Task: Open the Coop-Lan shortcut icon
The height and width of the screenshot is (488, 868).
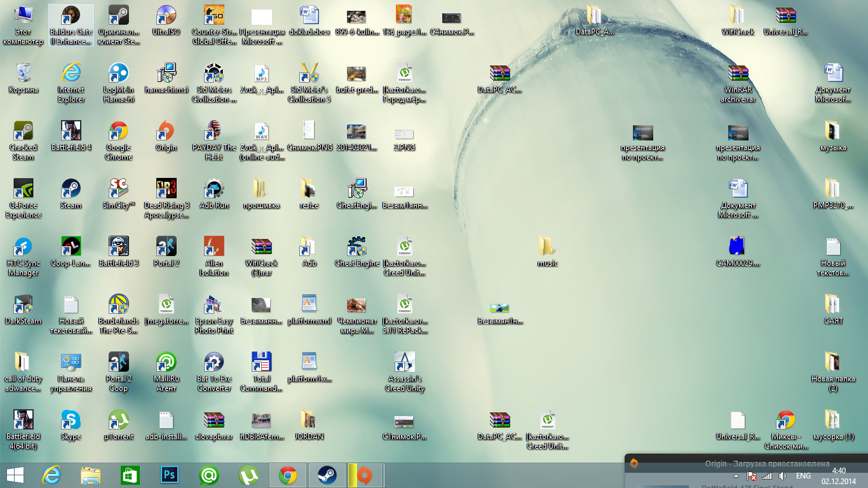Action: pyautogui.click(x=71, y=252)
